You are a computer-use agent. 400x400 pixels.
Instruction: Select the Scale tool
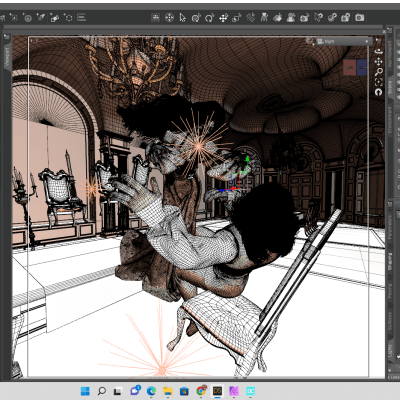(x=237, y=17)
